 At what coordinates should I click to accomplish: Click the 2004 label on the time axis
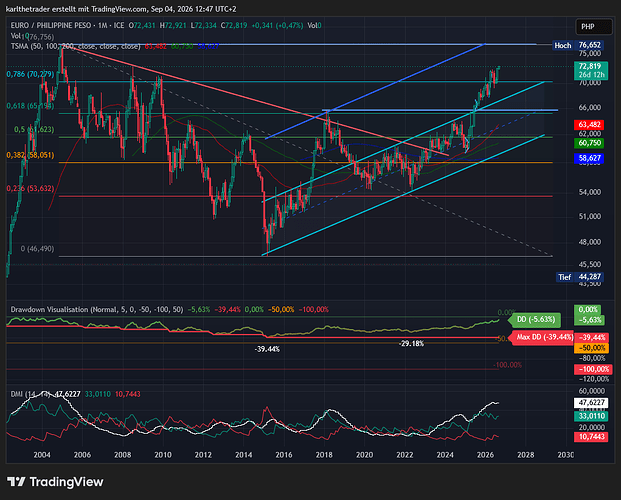coord(42,455)
